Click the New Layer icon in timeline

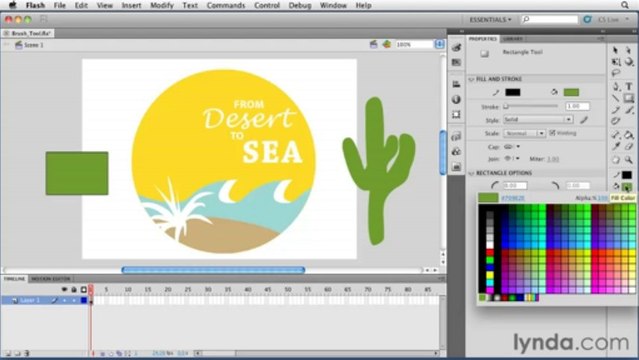point(7,353)
